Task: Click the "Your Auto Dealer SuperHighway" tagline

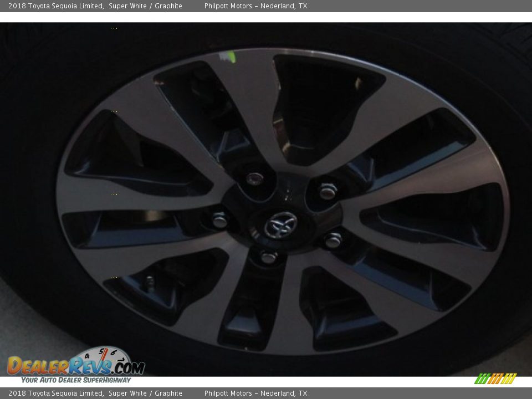Action: pyautogui.click(x=76, y=380)
